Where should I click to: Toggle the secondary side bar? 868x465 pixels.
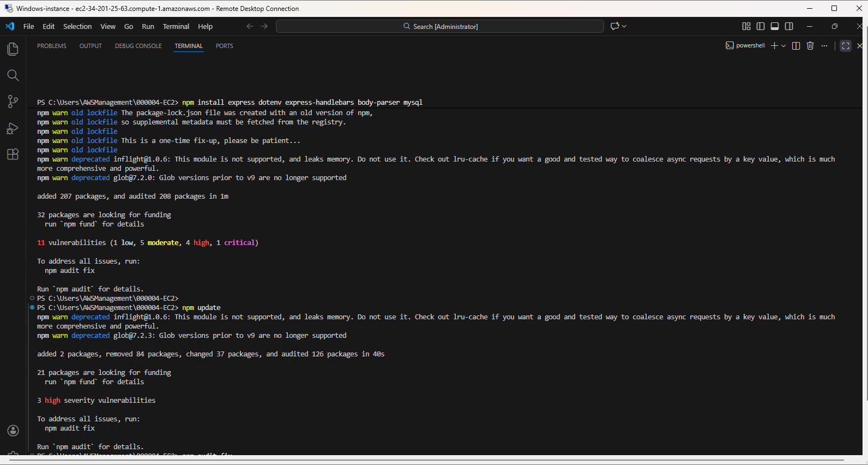[x=789, y=26]
